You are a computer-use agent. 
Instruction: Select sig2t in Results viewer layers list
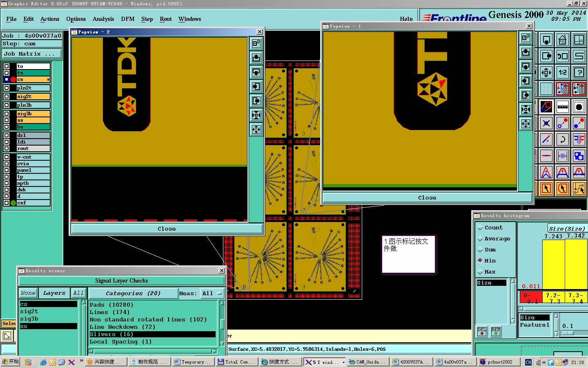[x=48, y=311]
